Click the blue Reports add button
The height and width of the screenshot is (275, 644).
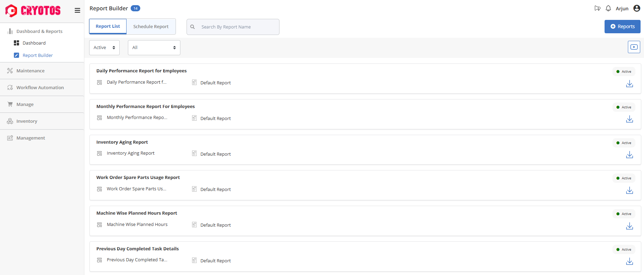point(622,26)
